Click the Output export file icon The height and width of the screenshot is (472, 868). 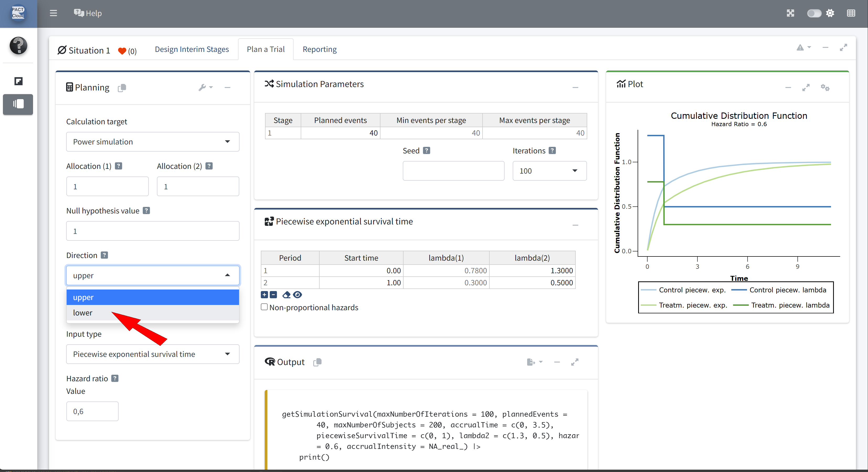(x=531, y=362)
